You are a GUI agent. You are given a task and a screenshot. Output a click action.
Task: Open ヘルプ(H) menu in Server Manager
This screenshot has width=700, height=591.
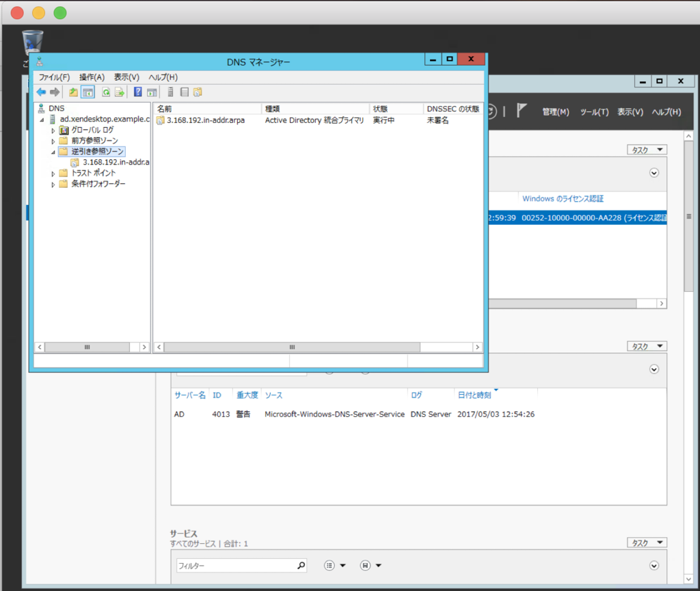click(667, 112)
